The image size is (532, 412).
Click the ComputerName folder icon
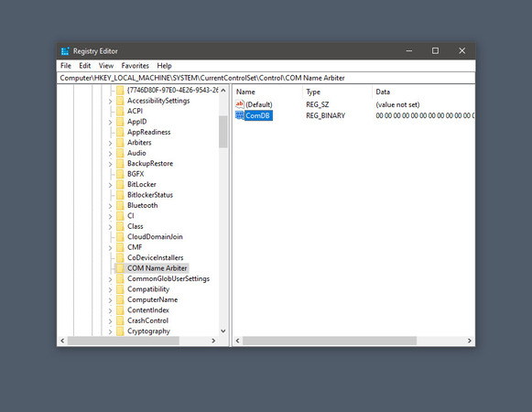click(120, 299)
